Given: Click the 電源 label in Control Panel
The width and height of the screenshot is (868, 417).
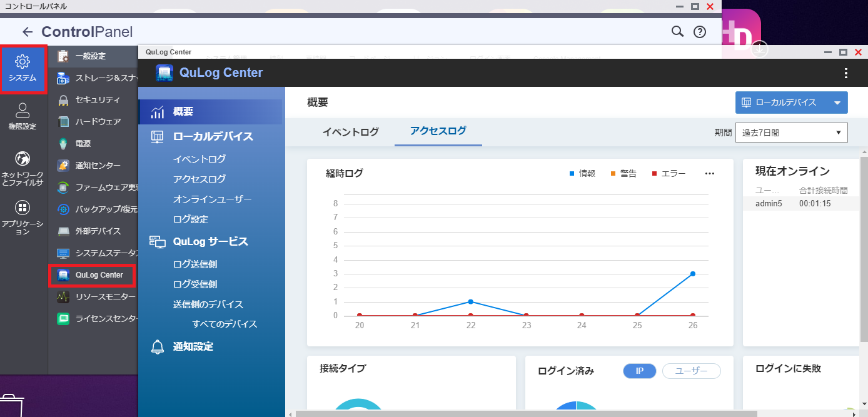Looking at the screenshot, I should pyautogui.click(x=83, y=144).
